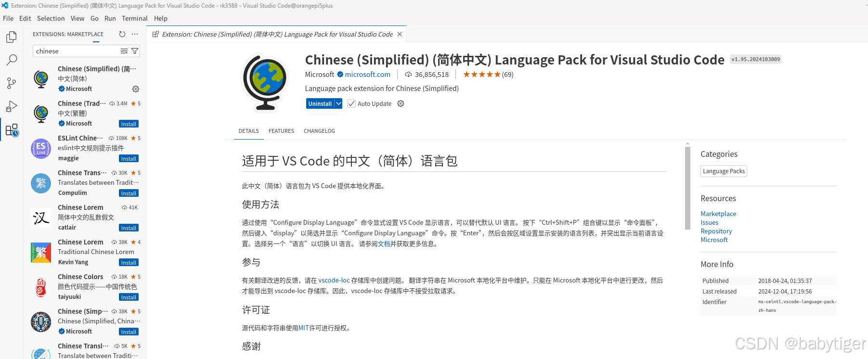Switch to the DETAILS tab
The image size is (868, 359).
coord(248,131)
